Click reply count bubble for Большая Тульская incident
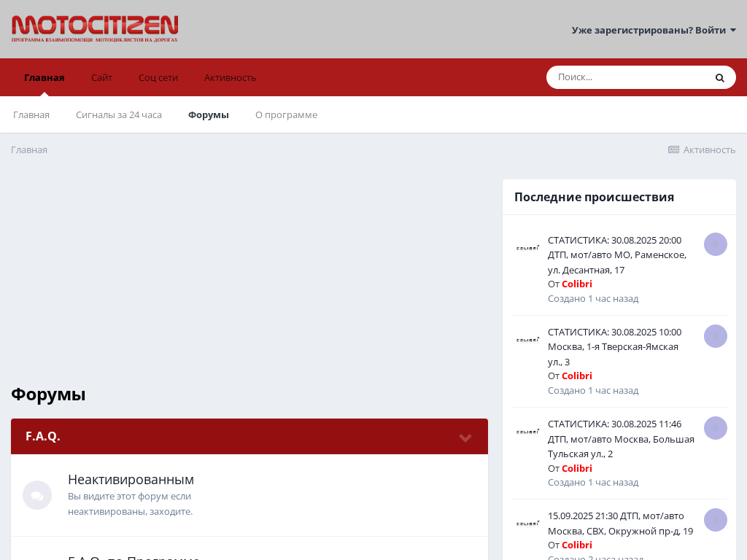Viewport: 747px width, 560px height. (x=715, y=428)
